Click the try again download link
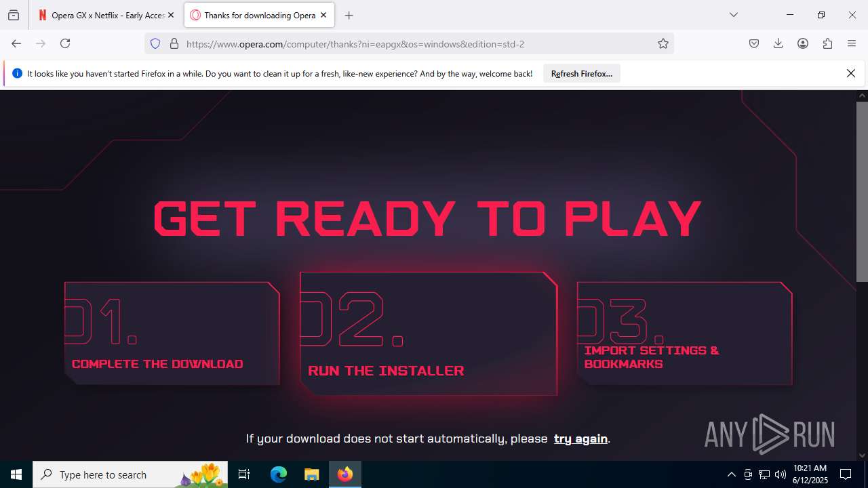868x488 pixels. tap(580, 439)
